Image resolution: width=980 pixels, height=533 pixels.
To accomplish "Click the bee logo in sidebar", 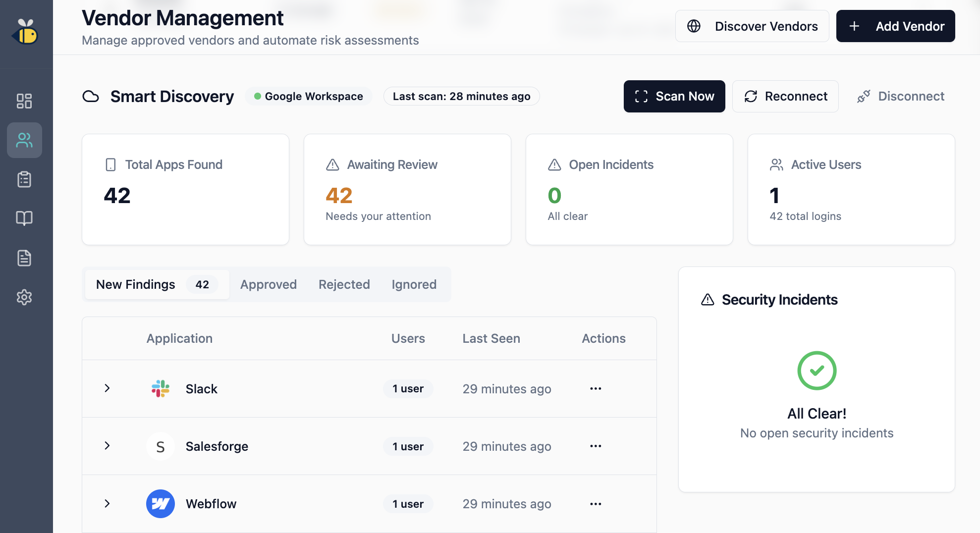I will pyautogui.click(x=25, y=32).
